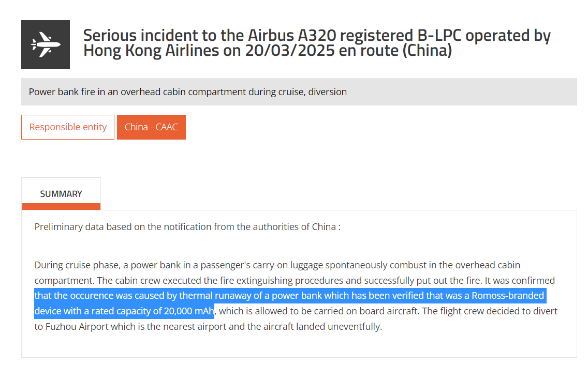Click the Responsible entity button
The height and width of the screenshot is (365, 588).
68,127
